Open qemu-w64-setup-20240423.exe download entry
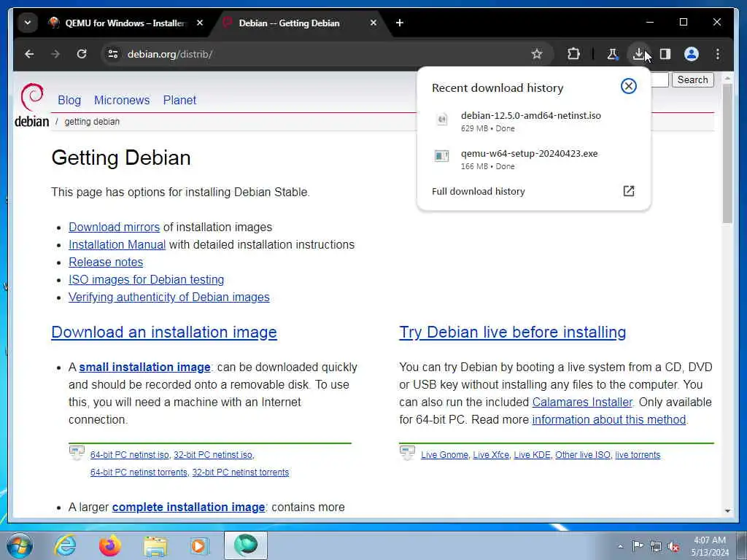Viewport: 747px width, 560px height. 533,160
